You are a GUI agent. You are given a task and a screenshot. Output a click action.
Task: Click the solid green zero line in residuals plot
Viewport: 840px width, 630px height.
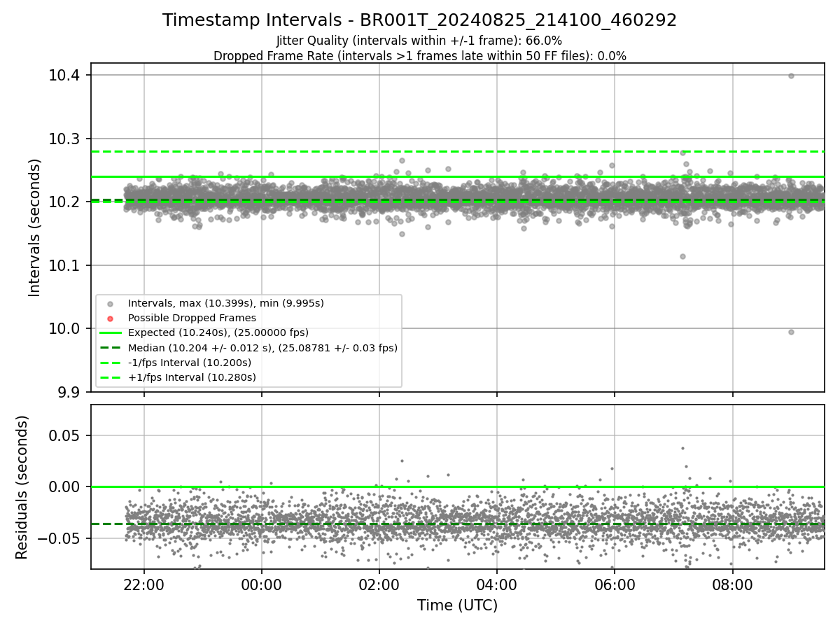click(457, 486)
